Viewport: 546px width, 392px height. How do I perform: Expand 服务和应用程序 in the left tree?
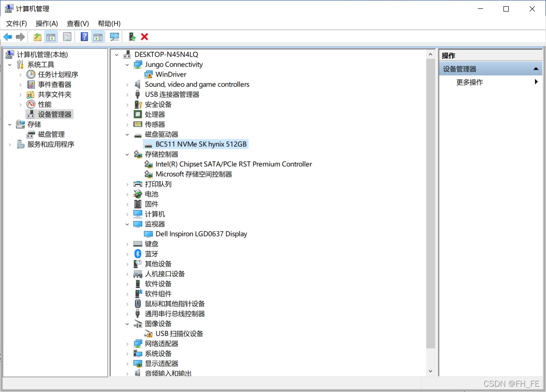(x=10, y=144)
